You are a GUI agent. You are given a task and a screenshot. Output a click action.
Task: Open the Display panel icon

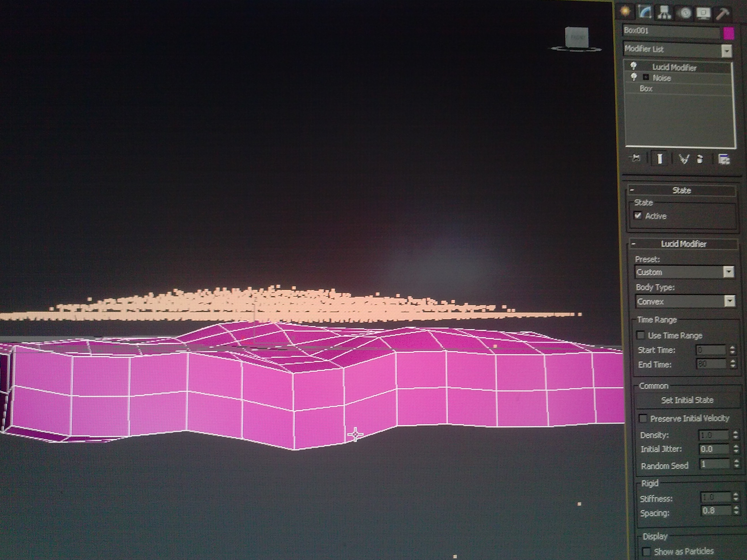(x=703, y=13)
